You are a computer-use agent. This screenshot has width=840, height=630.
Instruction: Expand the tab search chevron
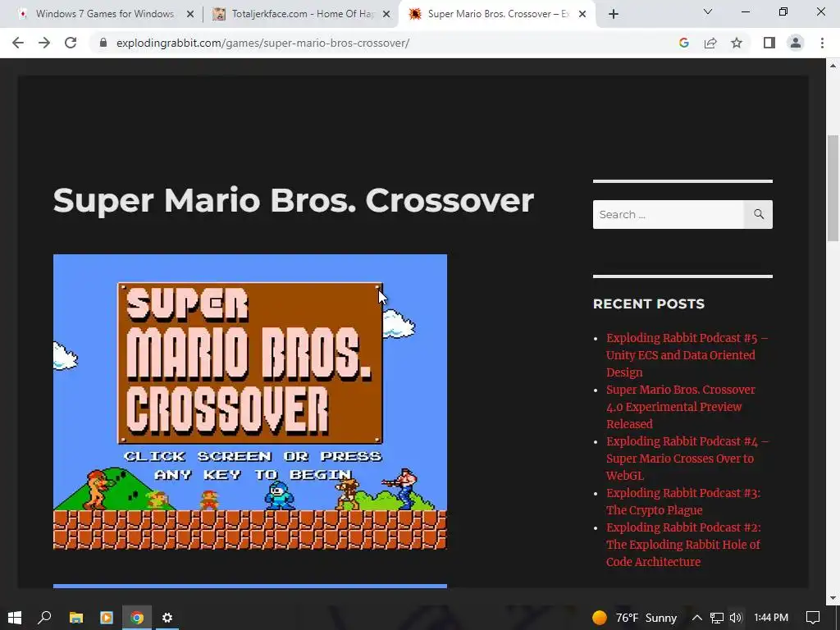708,11
